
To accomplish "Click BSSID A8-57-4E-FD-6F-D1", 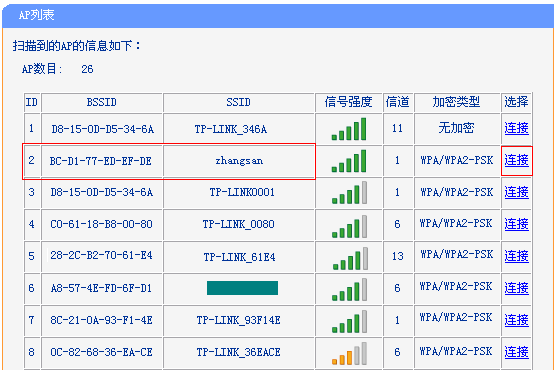I will tap(101, 288).
